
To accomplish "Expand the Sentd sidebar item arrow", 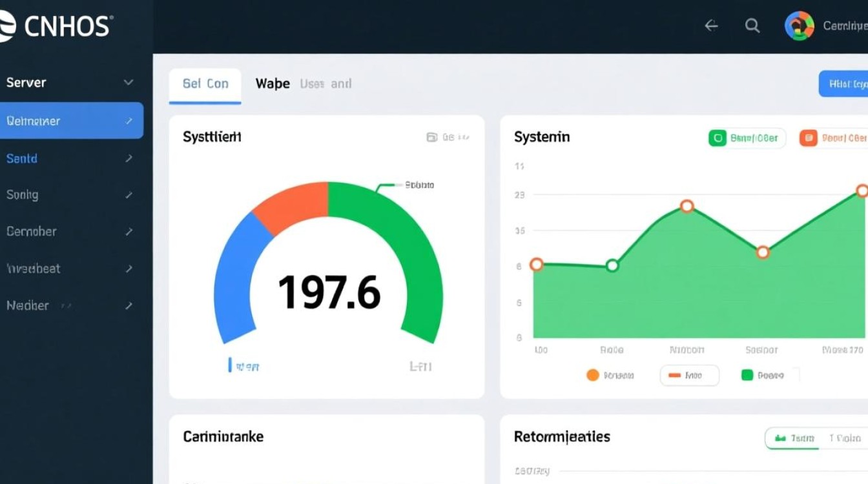I will (129, 158).
